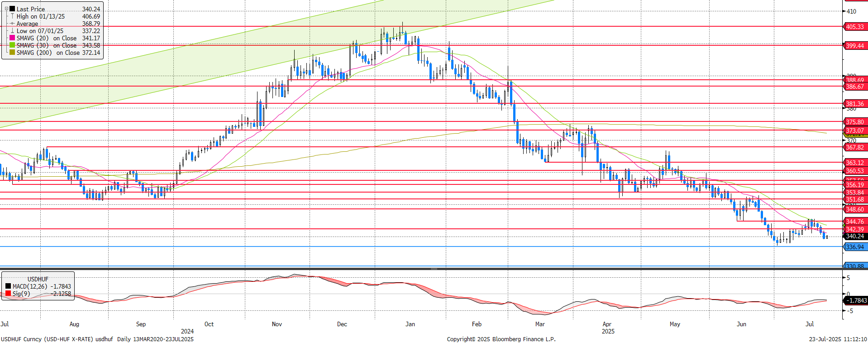Click the 348.60 red price level label
Viewport: 868px width, 343px height.
[x=855, y=209]
